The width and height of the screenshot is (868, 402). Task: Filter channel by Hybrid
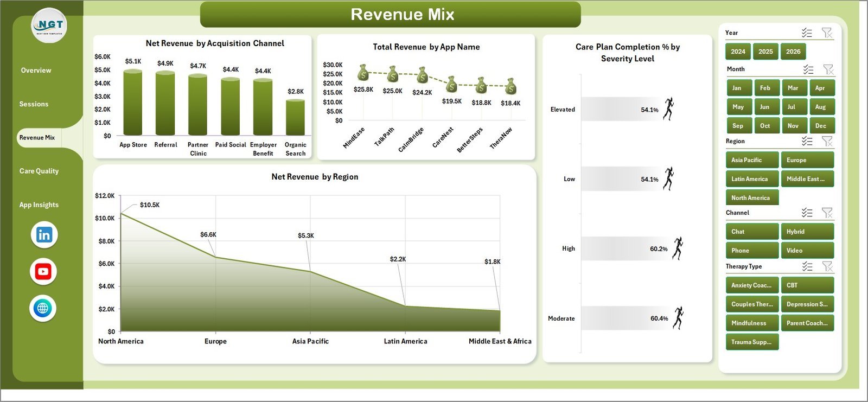click(807, 232)
